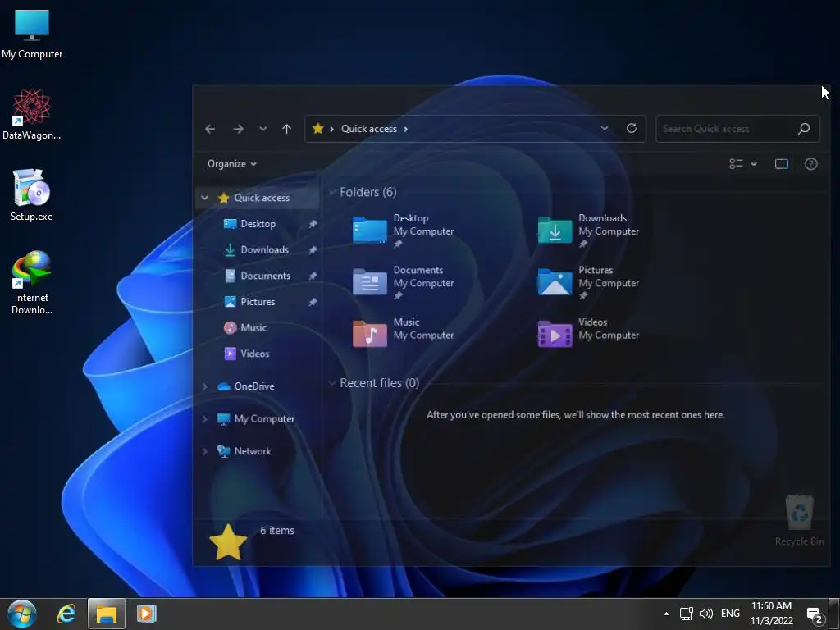Collapse the Recent files (0) group
The width and height of the screenshot is (840, 630).
[332, 383]
